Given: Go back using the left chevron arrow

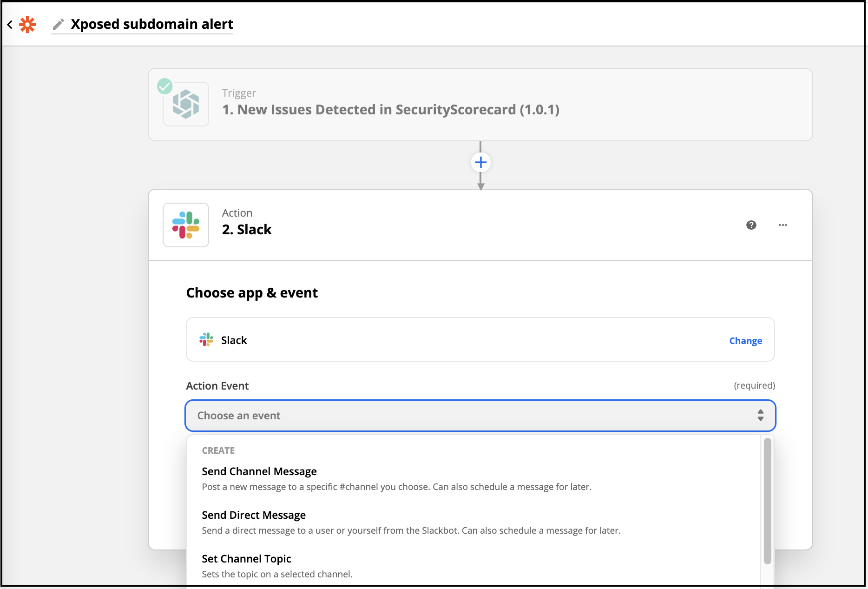Looking at the screenshot, I should click(10, 24).
